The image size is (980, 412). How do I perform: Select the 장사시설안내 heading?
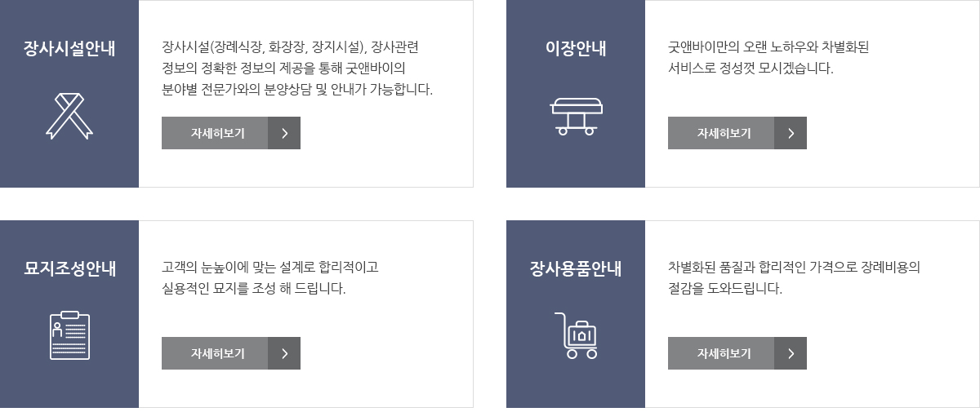pyautogui.click(x=69, y=48)
